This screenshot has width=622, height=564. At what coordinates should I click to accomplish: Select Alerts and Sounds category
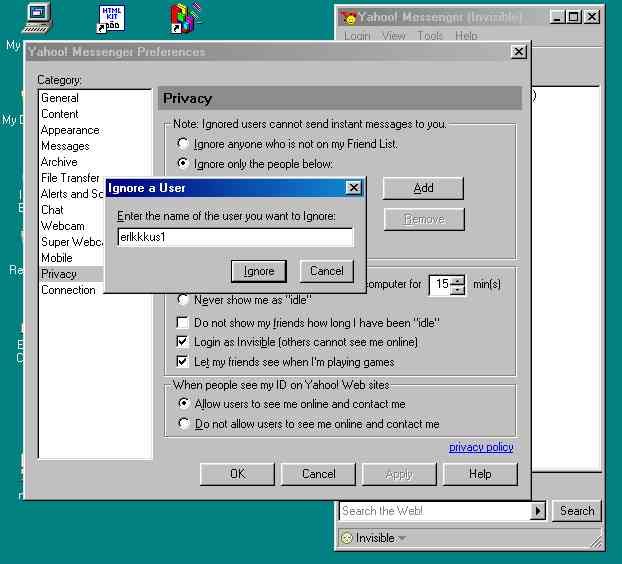72,194
